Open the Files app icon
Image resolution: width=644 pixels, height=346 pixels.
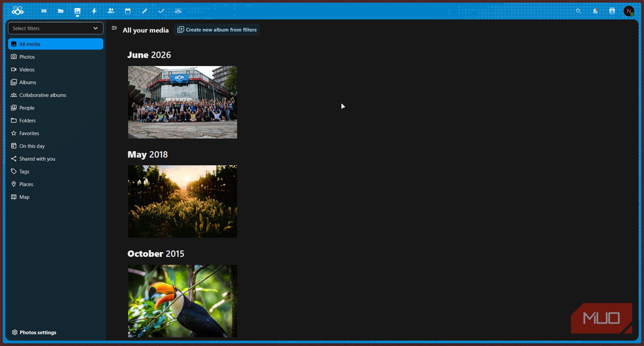pyautogui.click(x=61, y=11)
